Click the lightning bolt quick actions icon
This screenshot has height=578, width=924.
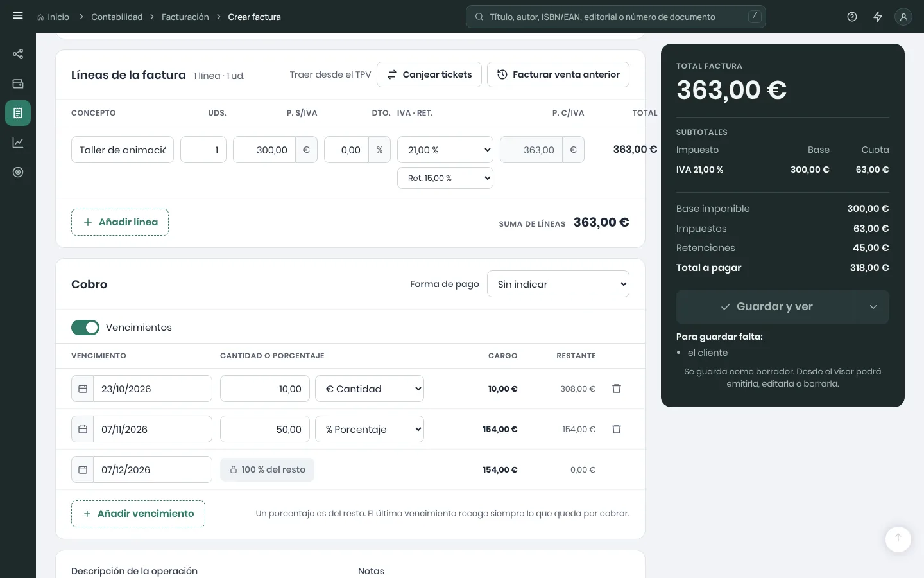click(878, 17)
